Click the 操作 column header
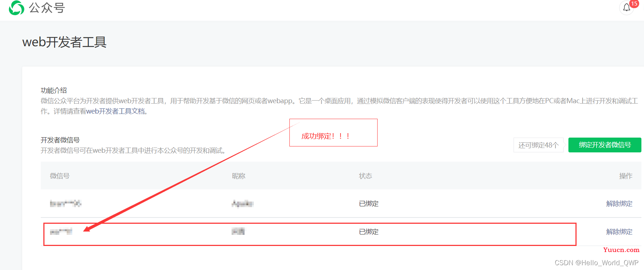The height and width of the screenshot is (270, 644). [626, 176]
